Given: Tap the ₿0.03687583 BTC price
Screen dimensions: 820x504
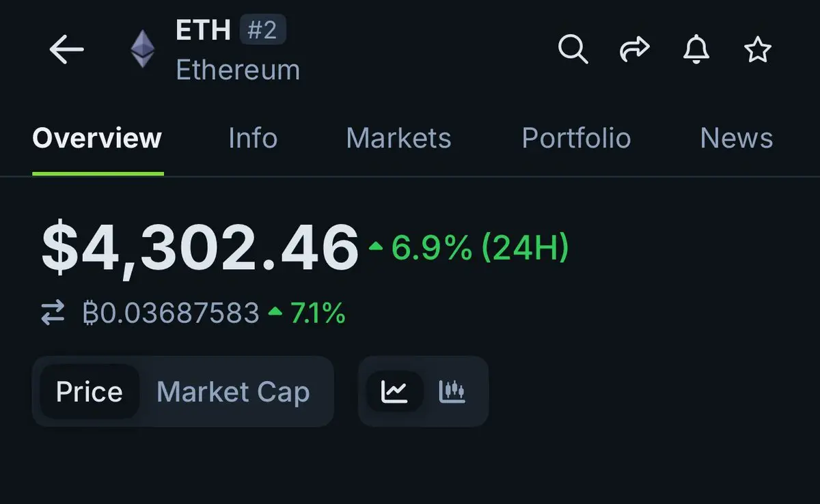Looking at the screenshot, I should (x=171, y=313).
